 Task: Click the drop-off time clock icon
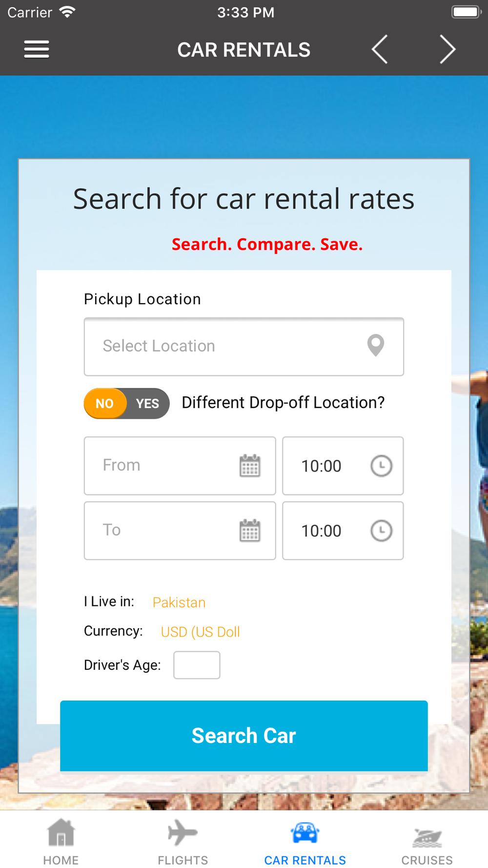coord(381,531)
